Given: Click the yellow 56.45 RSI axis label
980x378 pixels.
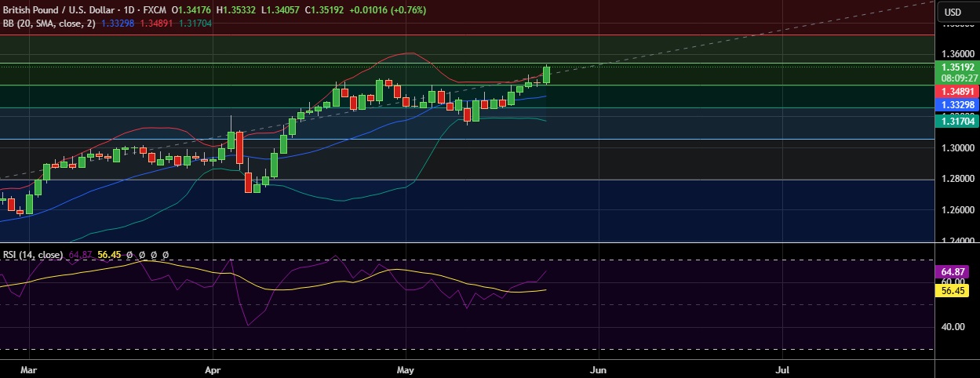Looking at the screenshot, I should pyautogui.click(x=953, y=291).
